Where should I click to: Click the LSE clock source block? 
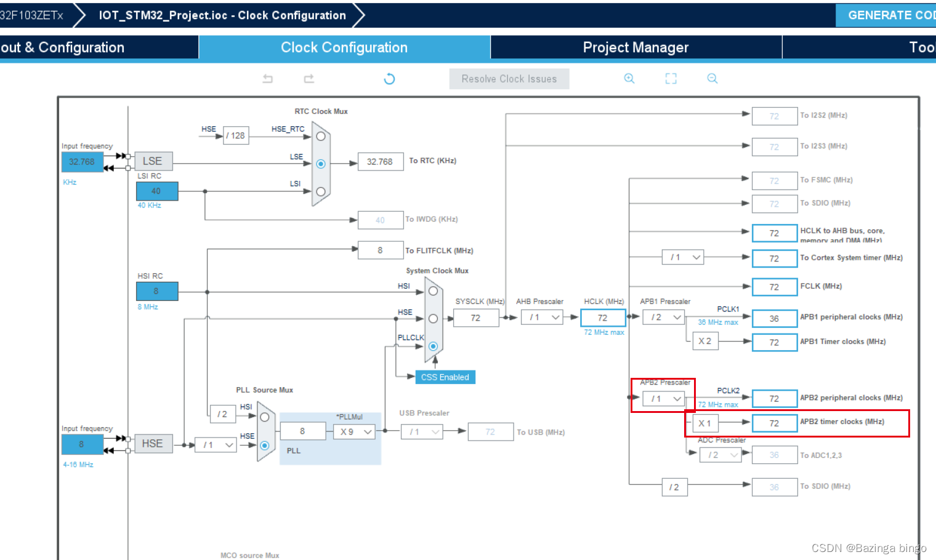coord(153,161)
